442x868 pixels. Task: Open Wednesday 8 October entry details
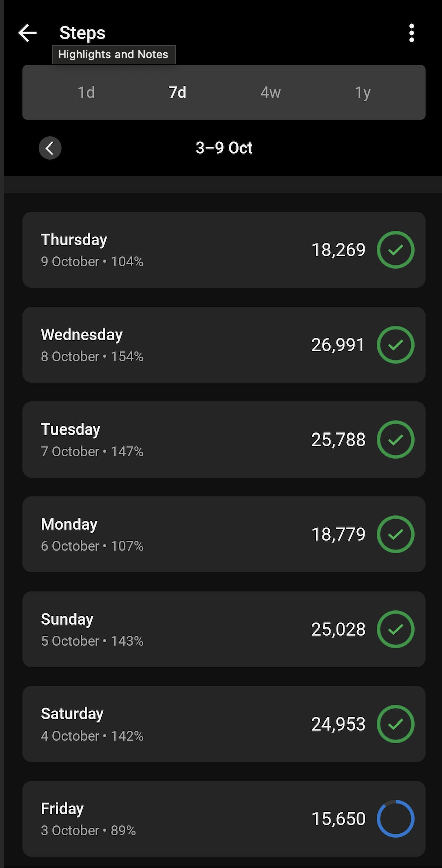[201, 345]
